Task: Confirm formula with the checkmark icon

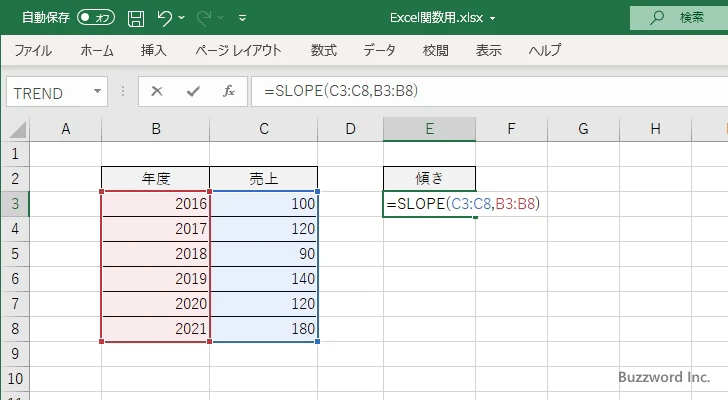Action: coord(193,91)
